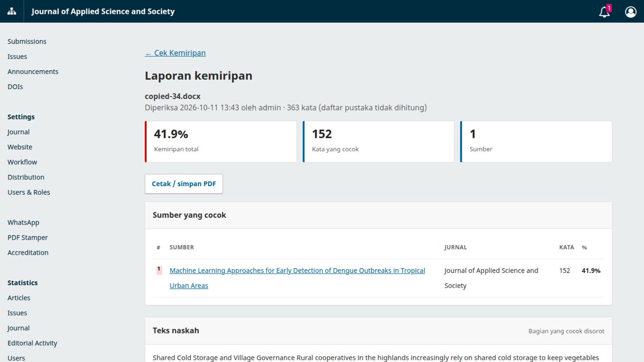Open Issues under Statistics
This screenshot has height=362, width=644.
point(17,313)
